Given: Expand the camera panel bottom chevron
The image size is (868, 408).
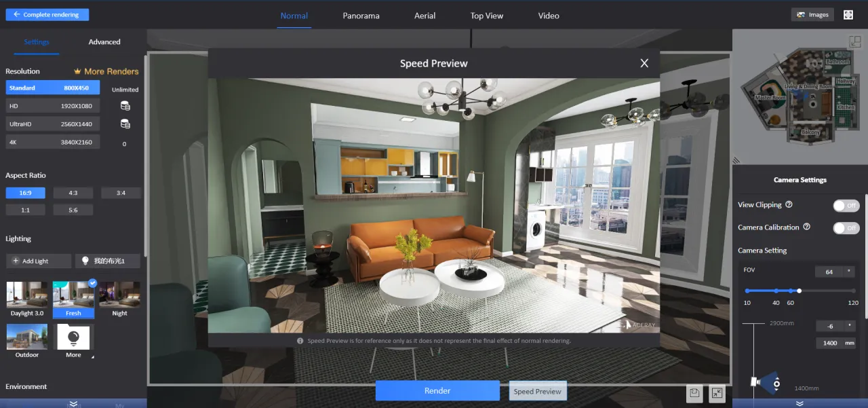Looking at the screenshot, I should tap(800, 403).
